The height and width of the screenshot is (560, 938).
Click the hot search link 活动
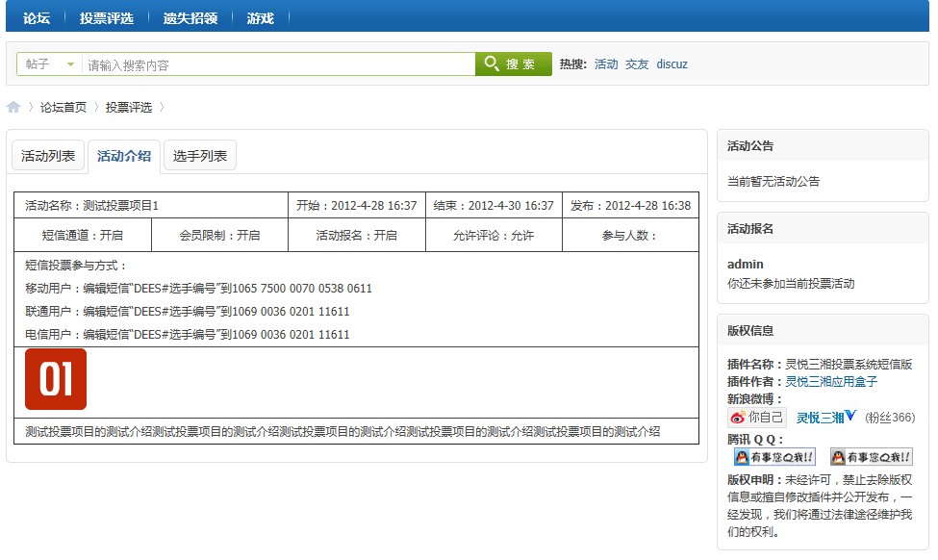(x=606, y=64)
